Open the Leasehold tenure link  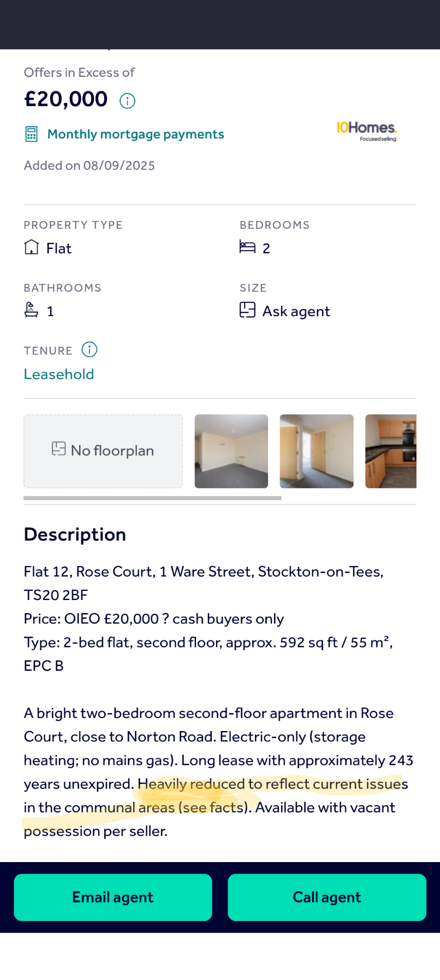(59, 375)
